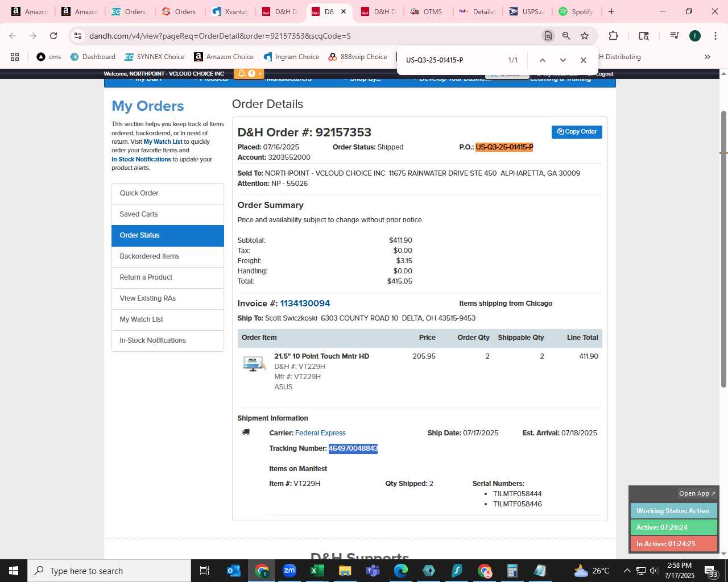Open the volume speaker tray icon
728x582 pixels.
(654, 571)
